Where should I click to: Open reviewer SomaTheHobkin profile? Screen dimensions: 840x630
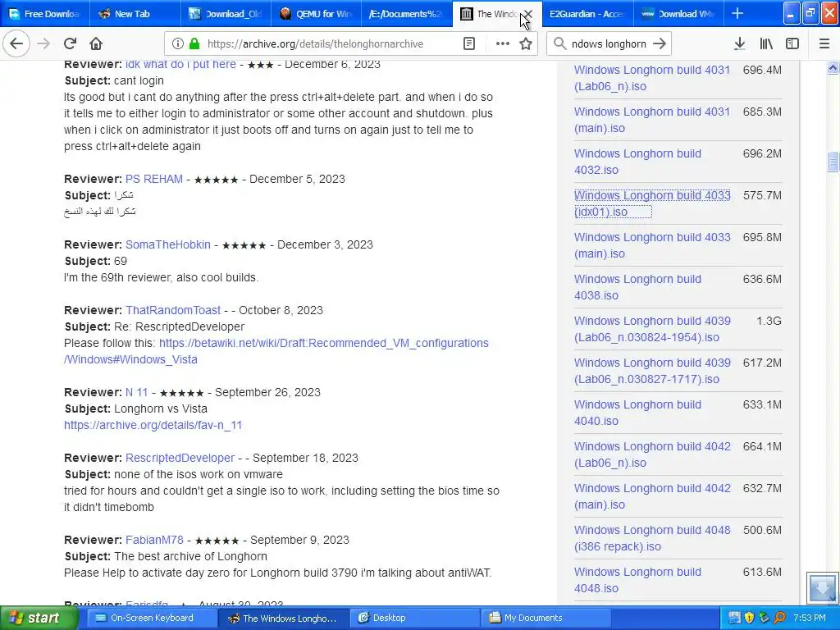[x=167, y=244]
